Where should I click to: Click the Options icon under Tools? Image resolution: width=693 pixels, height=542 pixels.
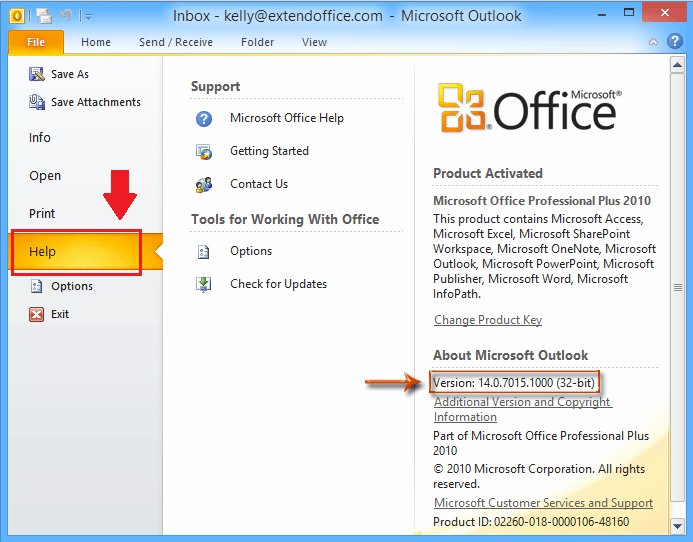(x=203, y=252)
